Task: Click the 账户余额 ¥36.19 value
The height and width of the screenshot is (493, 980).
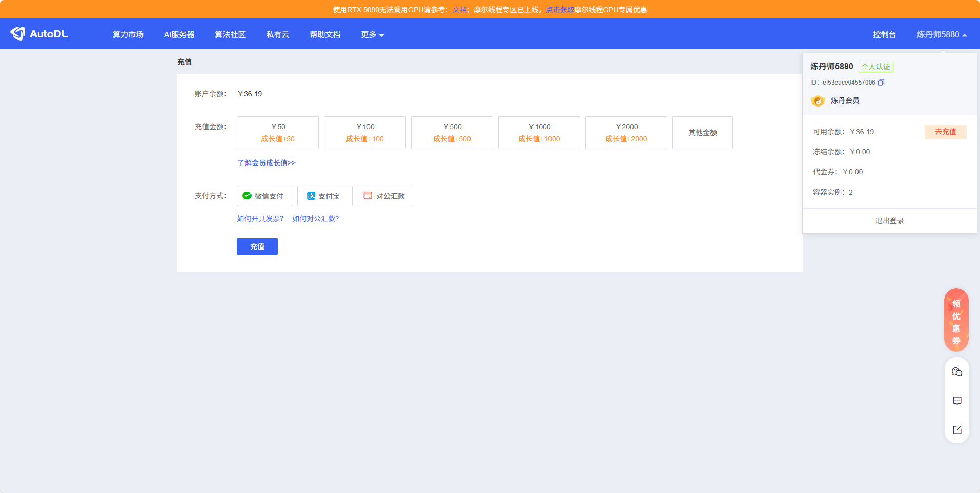Action: point(250,94)
